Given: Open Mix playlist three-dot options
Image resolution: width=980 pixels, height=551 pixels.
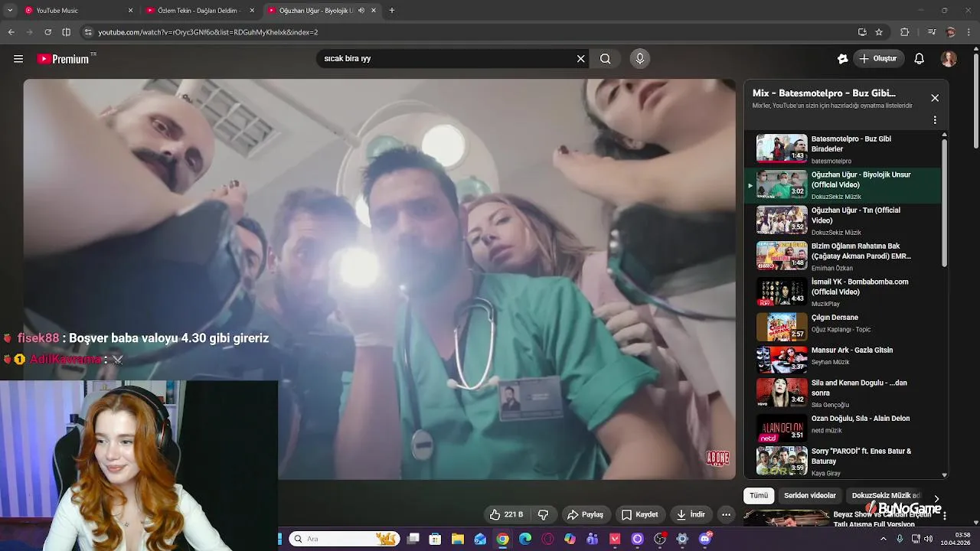Looking at the screenshot, I should (x=935, y=120).
